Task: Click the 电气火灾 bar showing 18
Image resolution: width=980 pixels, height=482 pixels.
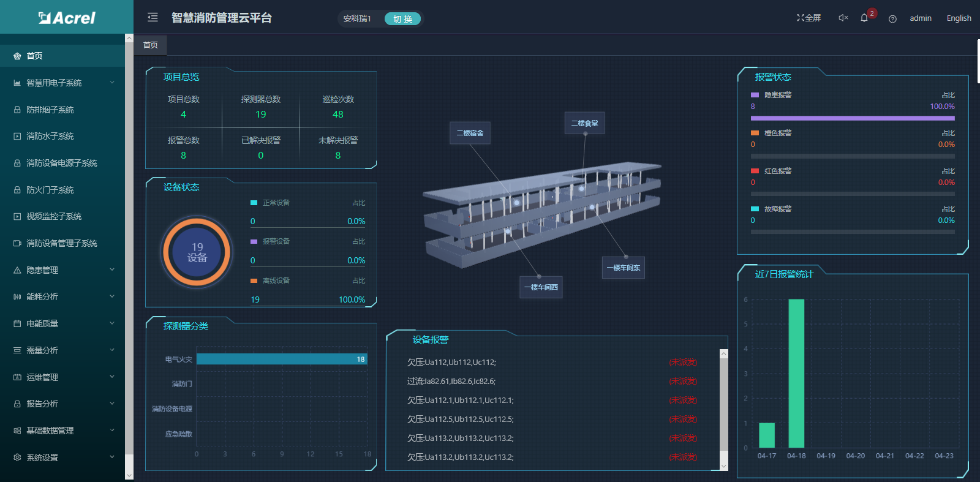Action: point(282,359)
